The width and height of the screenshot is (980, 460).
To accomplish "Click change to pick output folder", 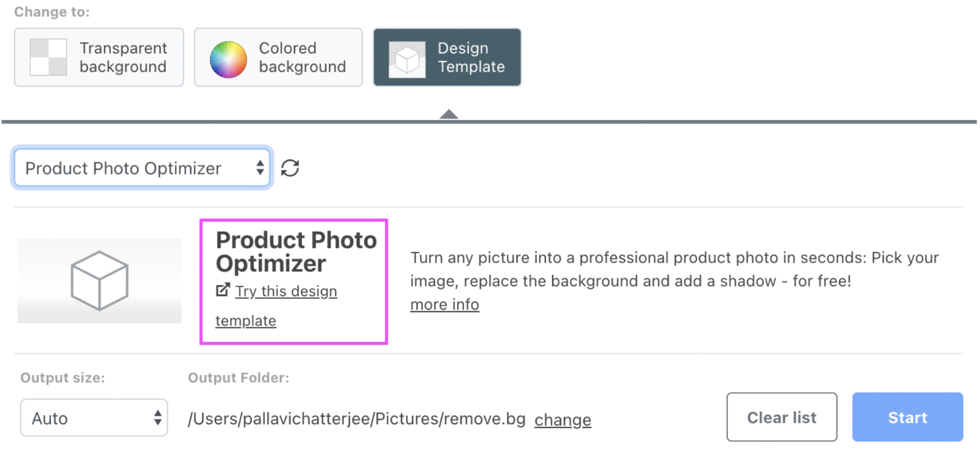I will tap(563, 420).
